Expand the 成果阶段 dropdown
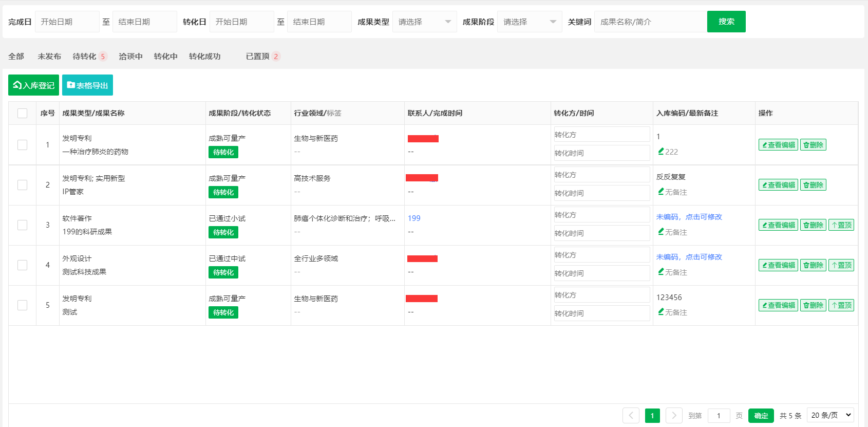The width and height of the screenshot is (868, 427). click(529, 22)
